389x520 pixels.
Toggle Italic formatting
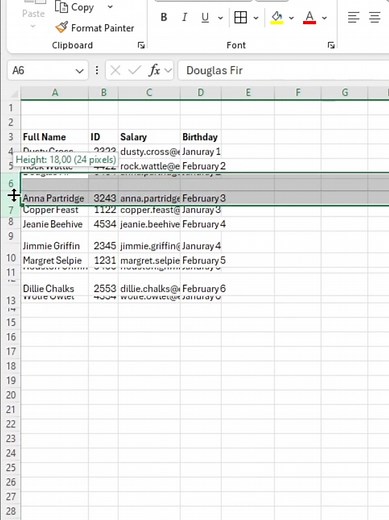(x=184, y=17)
